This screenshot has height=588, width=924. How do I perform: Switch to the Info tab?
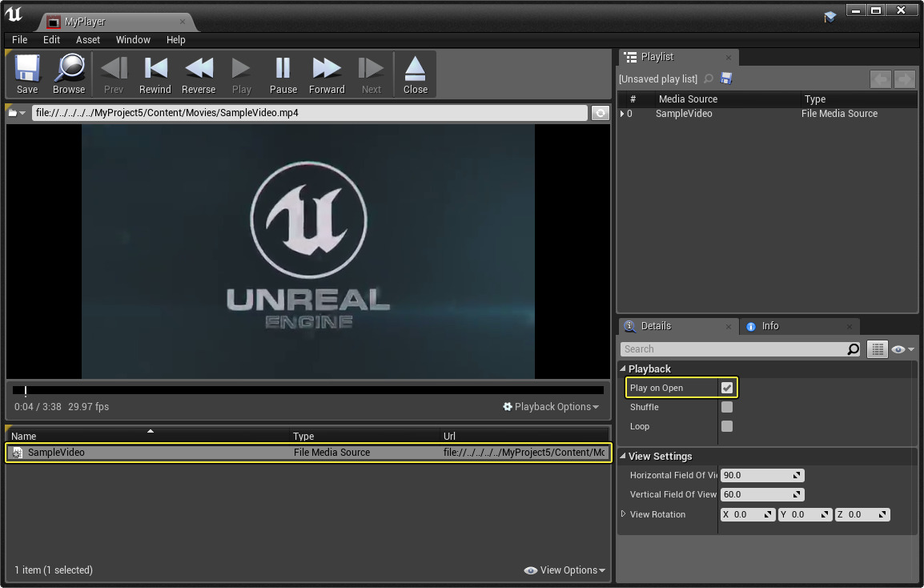[x=769, y=326]
